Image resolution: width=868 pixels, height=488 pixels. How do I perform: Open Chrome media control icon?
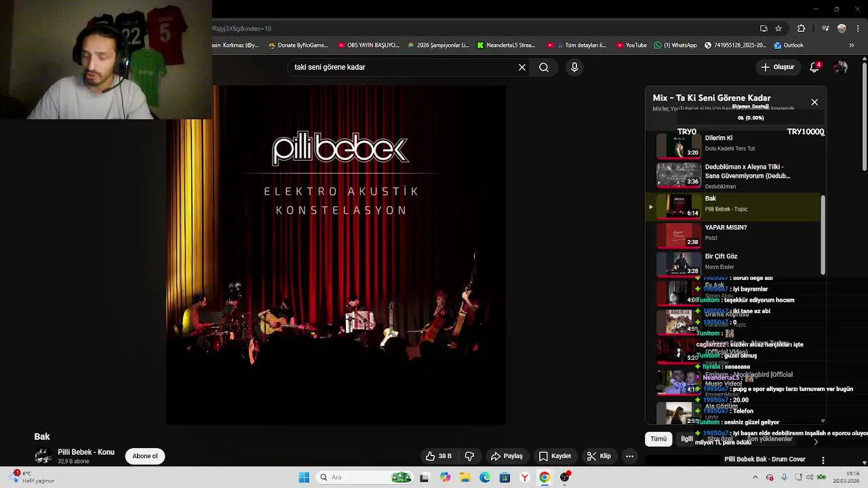pos(825,28)
